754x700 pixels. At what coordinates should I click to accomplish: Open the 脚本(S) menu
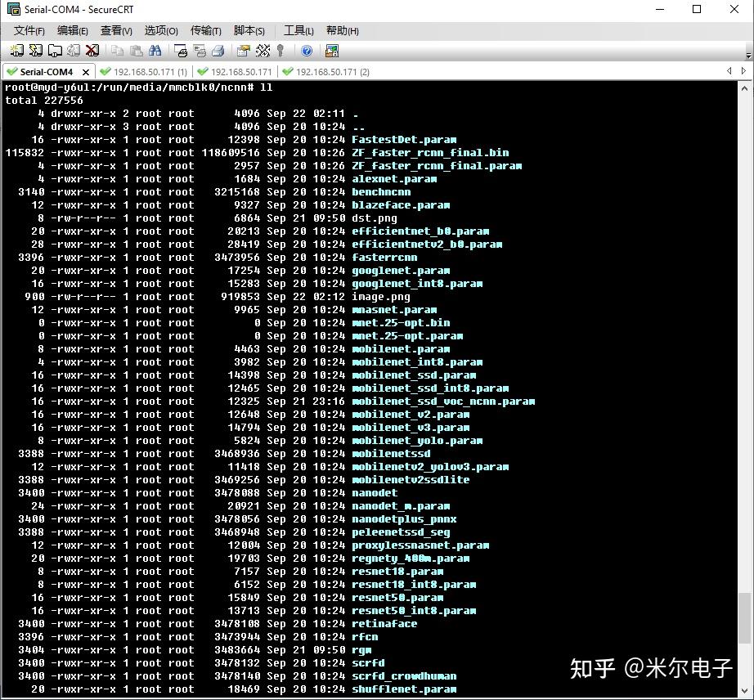click(x=248, y=30)
